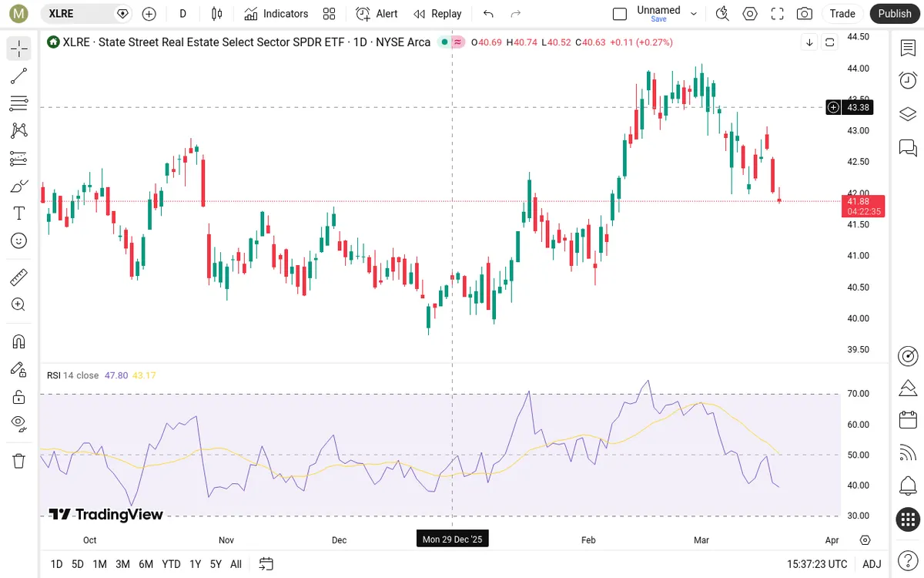Choose a chart layout setup
The width and height of the screenshot is (924, 578).
click(620, 14)
